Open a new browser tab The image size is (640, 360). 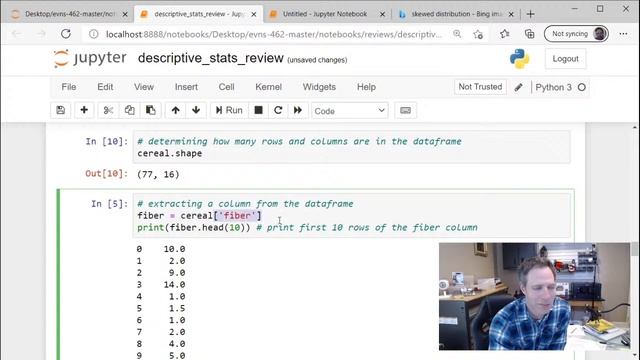click(x=531, y=14)
